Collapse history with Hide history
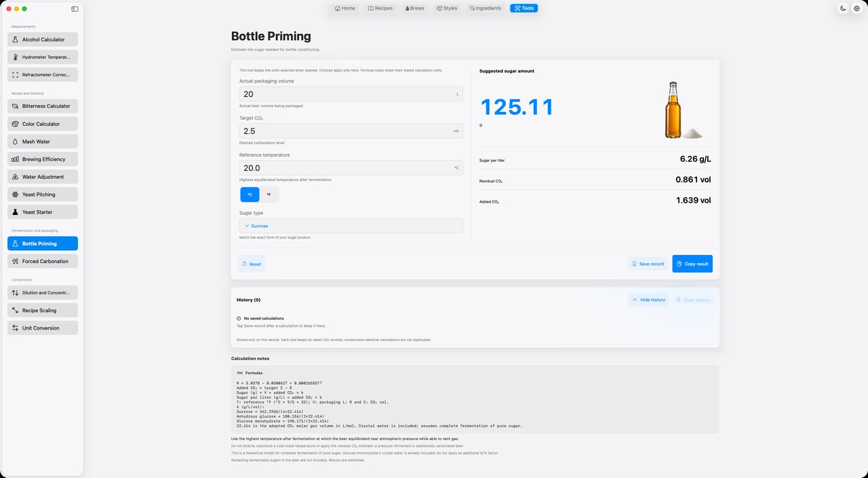 click(649, 300)
